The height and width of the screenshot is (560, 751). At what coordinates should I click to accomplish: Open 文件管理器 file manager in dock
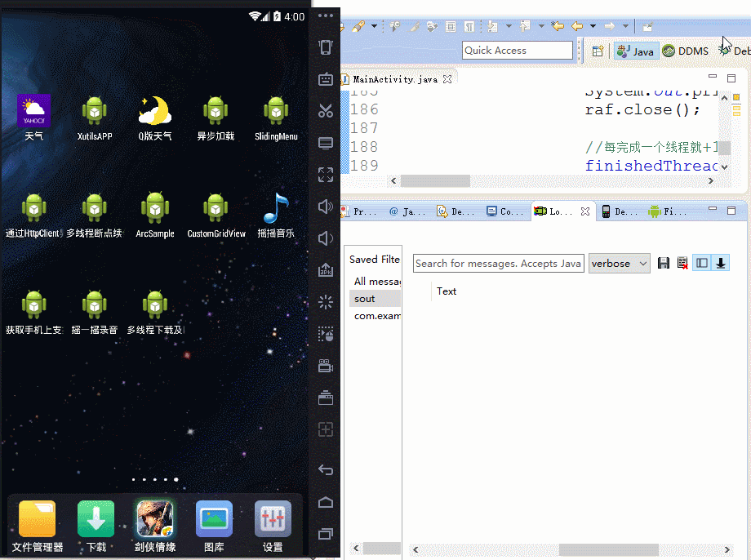(38, 526)
